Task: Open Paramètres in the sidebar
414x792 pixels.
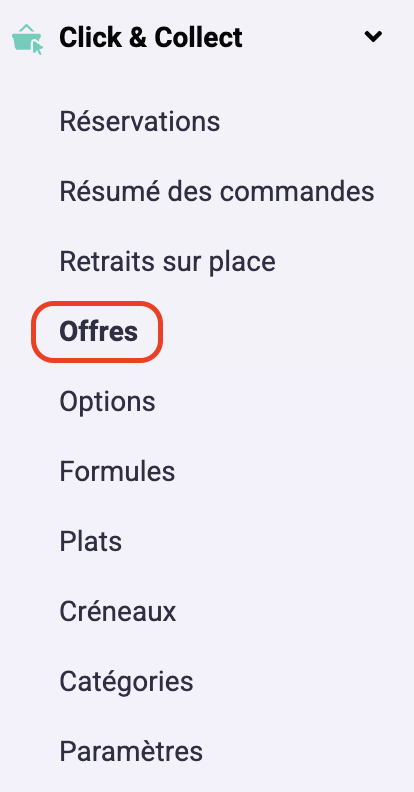Action: [131, 751]
